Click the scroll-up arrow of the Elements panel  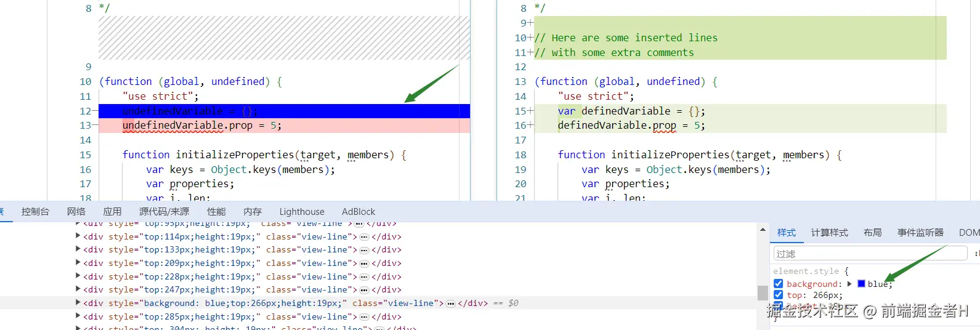[x=763, y=230]
